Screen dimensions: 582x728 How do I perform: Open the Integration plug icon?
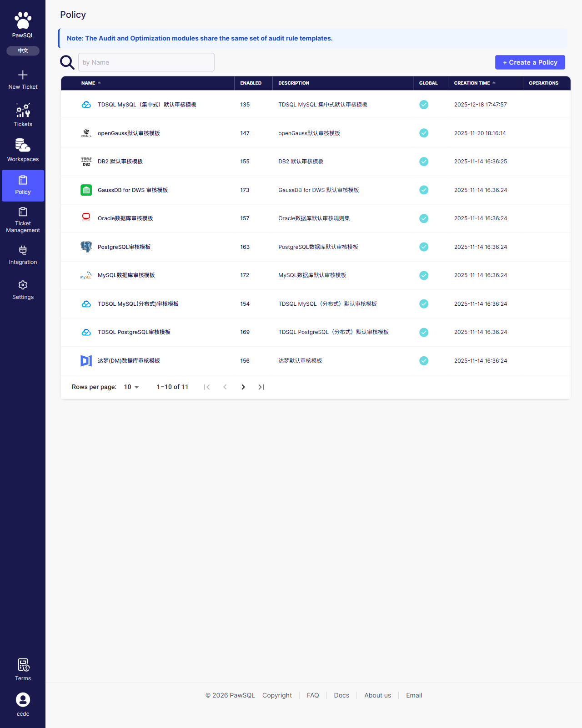coord(23,250)
